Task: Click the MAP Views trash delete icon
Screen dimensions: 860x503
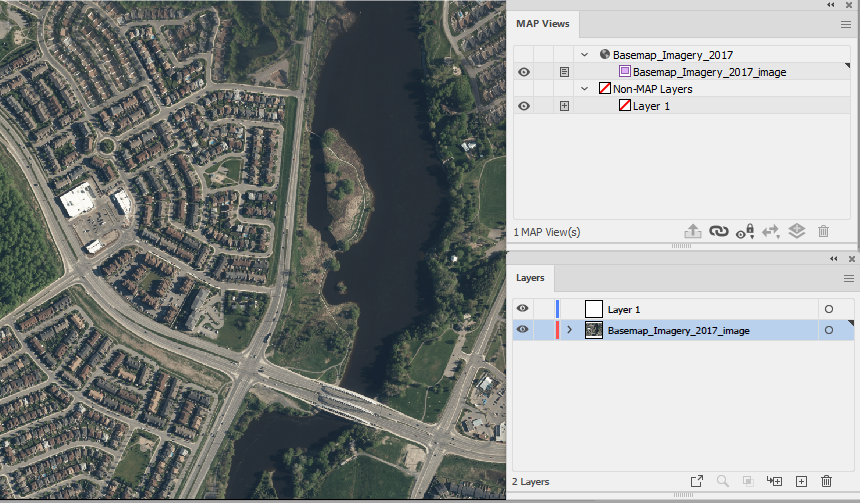Action: point(823,231)
